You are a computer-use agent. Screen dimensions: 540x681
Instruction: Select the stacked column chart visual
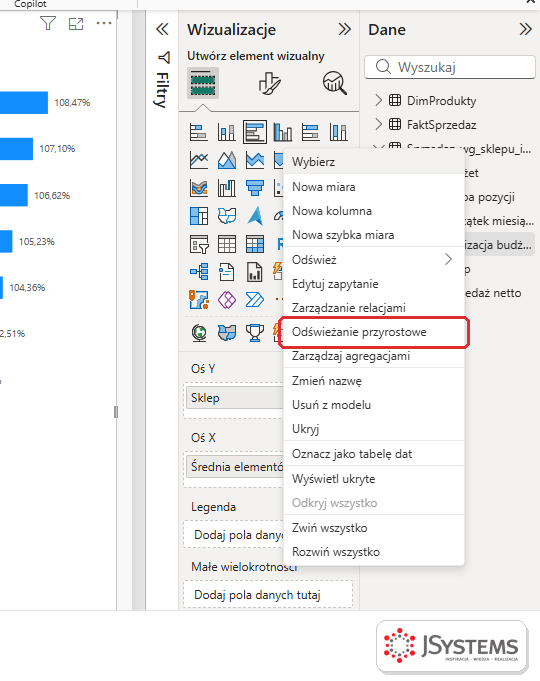coord(227,132)
